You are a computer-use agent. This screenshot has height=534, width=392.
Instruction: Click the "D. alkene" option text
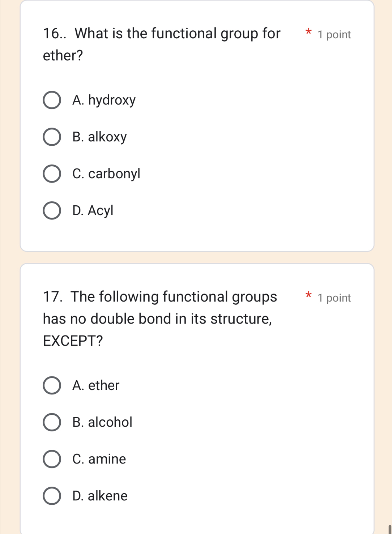pos(100,496)
